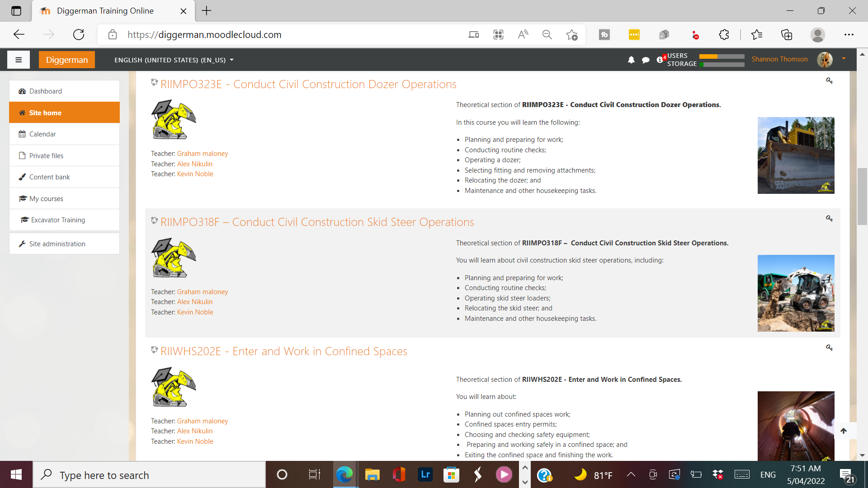Click the users info alert icon
Viewport: 868px width, 488px height.
[660, 60]
